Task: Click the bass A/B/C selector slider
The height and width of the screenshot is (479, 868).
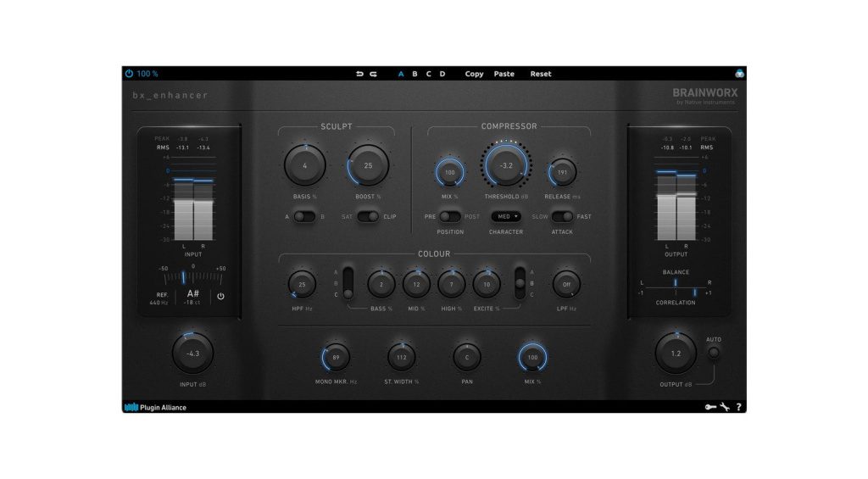Action: (x=348, y=282)
